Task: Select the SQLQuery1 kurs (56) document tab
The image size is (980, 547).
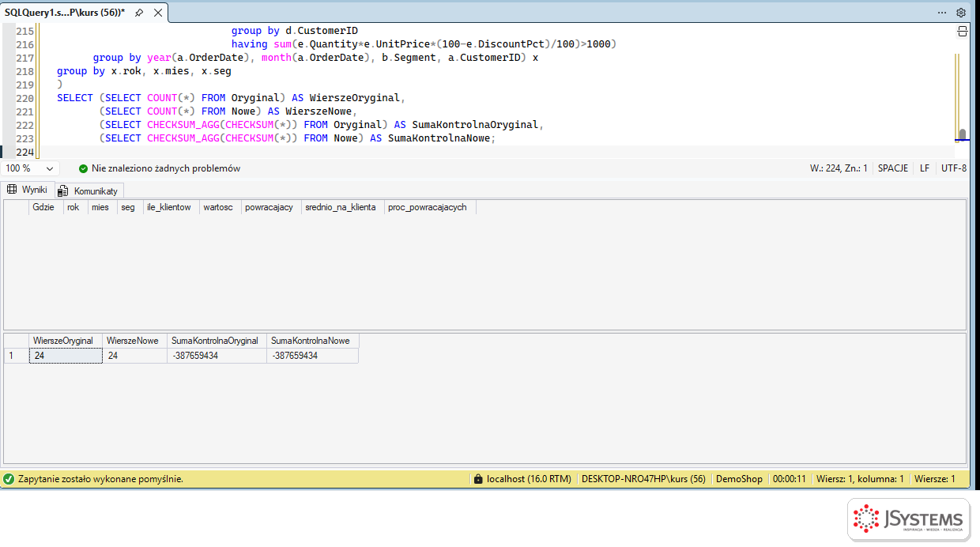Action: coord(65,13)
